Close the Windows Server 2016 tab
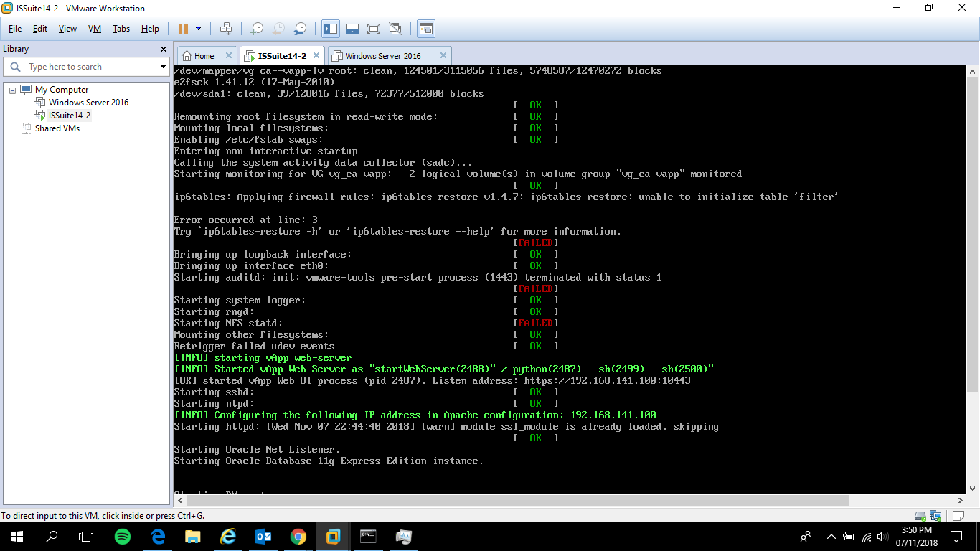This screenshot has height=551, width=980. (x=443, y=55)
